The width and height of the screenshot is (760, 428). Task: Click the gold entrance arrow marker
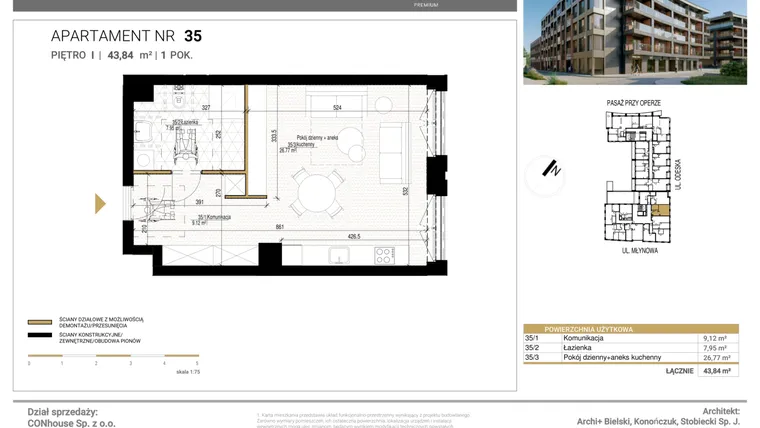coord(100,204)
